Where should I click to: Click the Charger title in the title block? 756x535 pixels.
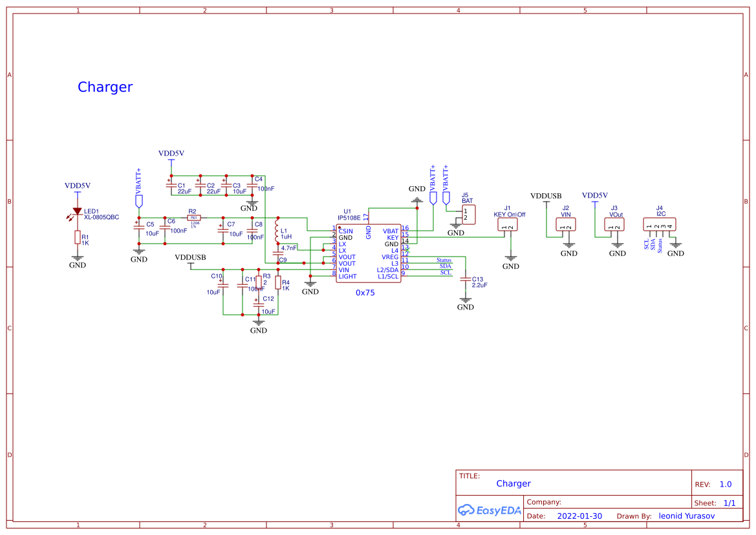click(x=514, y=483)
